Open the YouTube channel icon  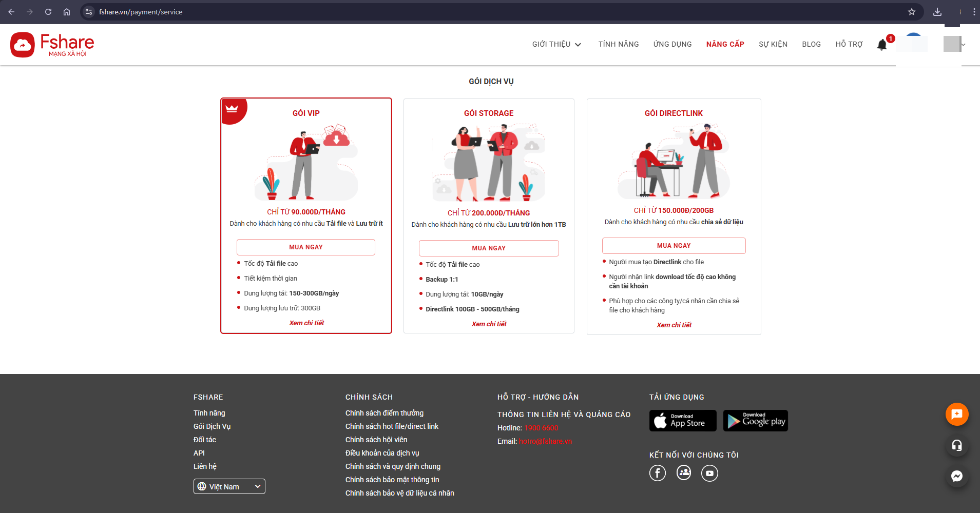pyautogui.click(x=709, y=473)
